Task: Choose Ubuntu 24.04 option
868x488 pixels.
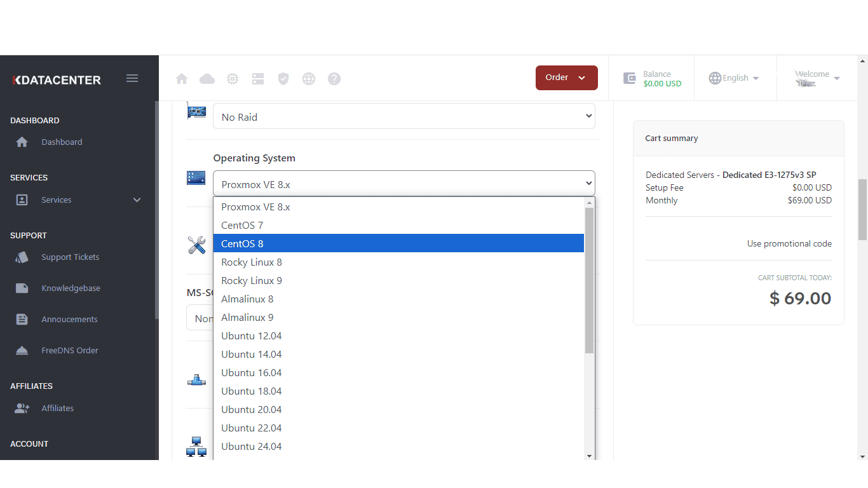Action: tap(398, 447)
